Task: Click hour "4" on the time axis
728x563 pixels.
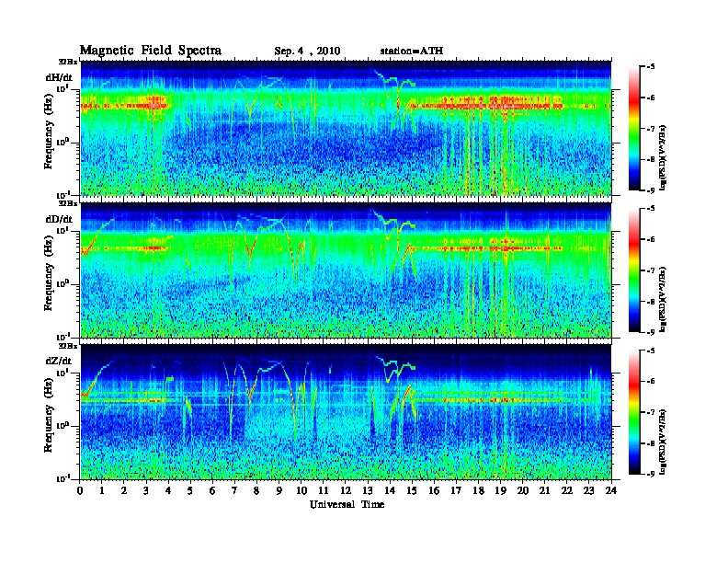Action: [168, 491]
